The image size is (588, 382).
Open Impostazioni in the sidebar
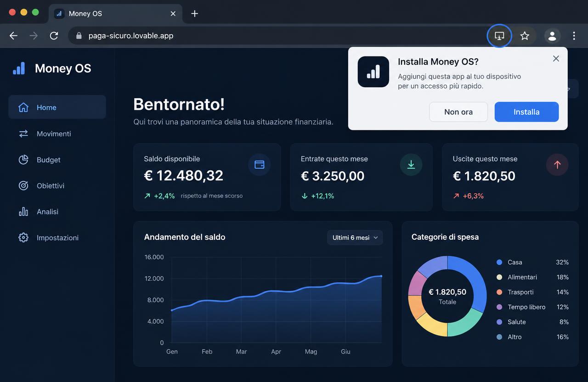(x=57, y=237)
